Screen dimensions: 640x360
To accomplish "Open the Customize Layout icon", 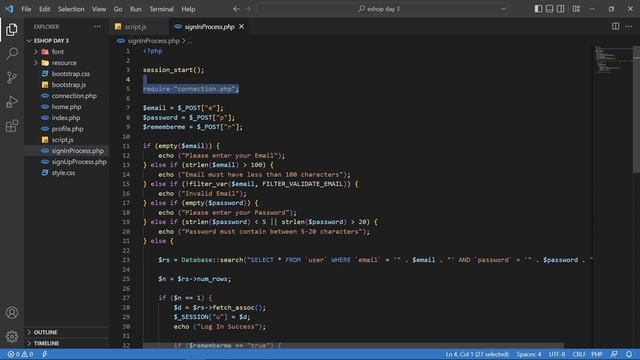I will [576, 9].
